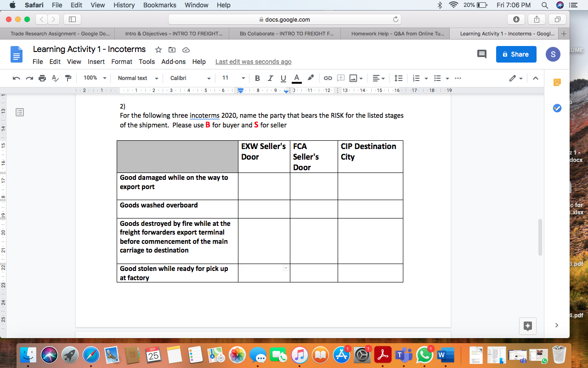This screenshot has width=588, height=368.
Task: Open Google Keep in the side panel
Action: (557, 82)
